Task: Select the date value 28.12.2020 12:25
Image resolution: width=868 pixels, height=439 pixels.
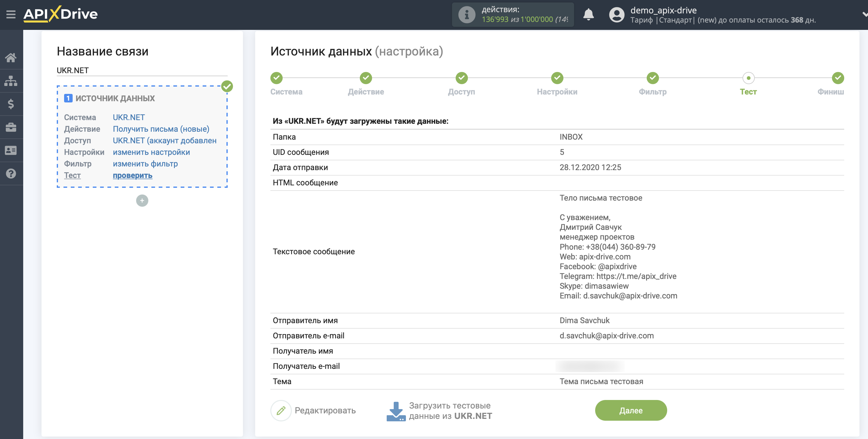Action: [x=590, y=167]
